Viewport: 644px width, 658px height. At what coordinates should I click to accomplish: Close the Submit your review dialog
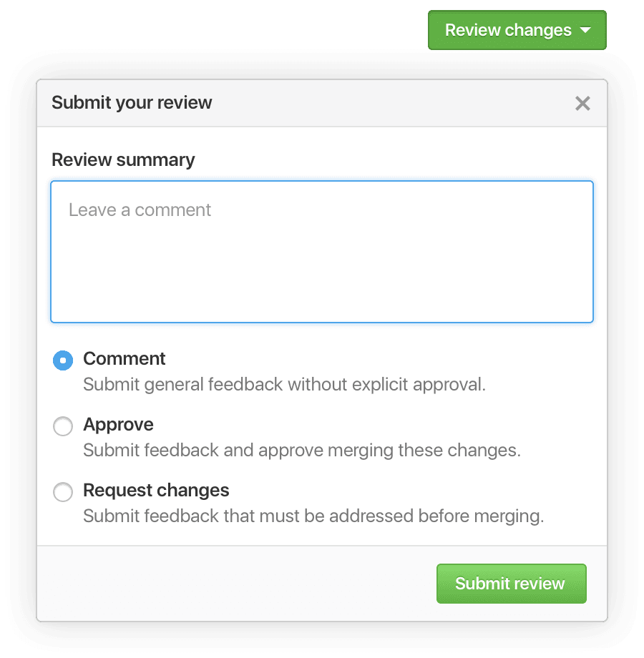[582, 103]
